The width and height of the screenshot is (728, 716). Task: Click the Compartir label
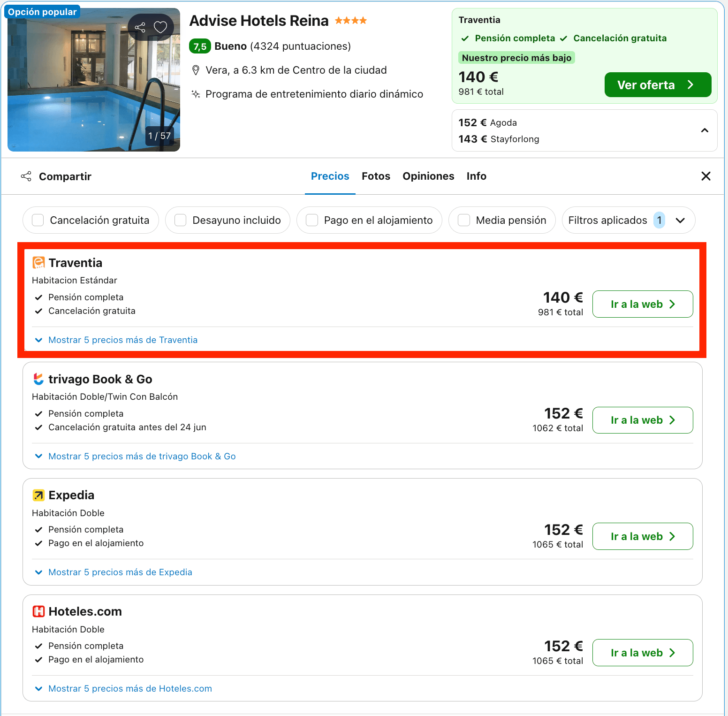click(65, 176)
